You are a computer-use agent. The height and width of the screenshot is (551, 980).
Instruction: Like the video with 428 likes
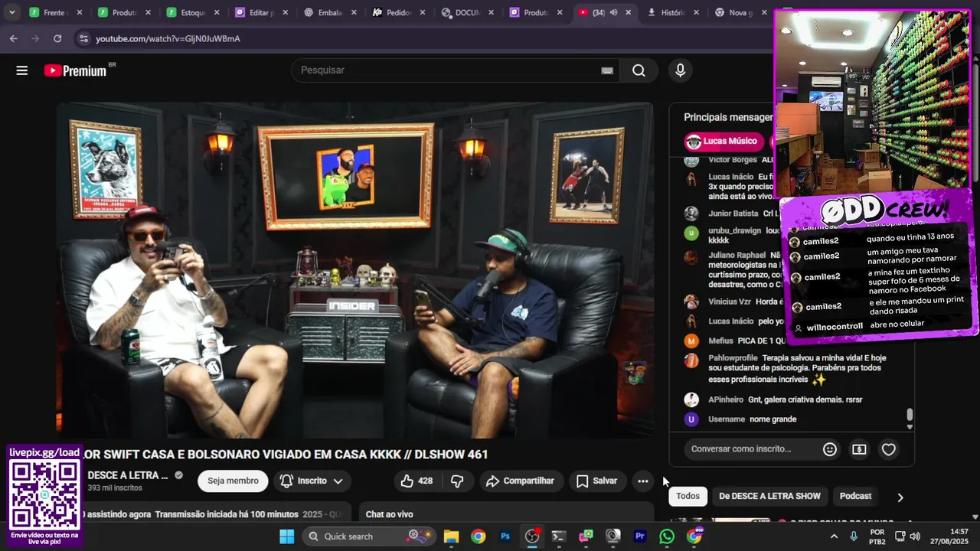[x=416, y=481]
